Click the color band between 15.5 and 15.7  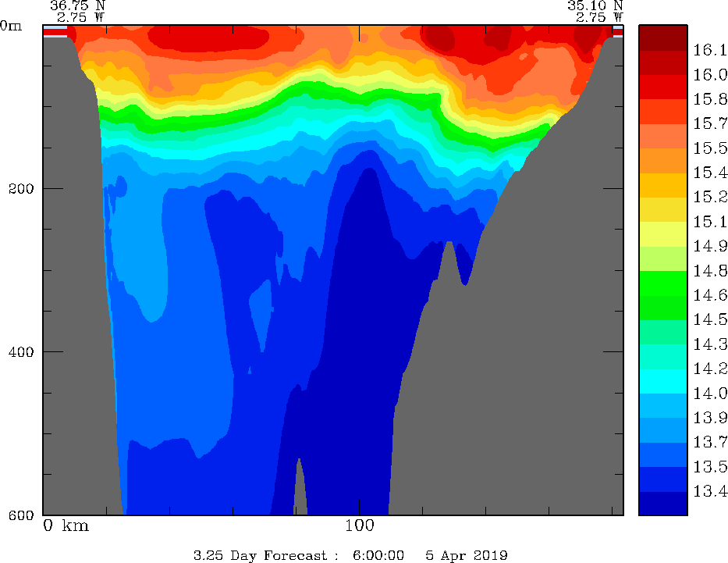[663, 136]
